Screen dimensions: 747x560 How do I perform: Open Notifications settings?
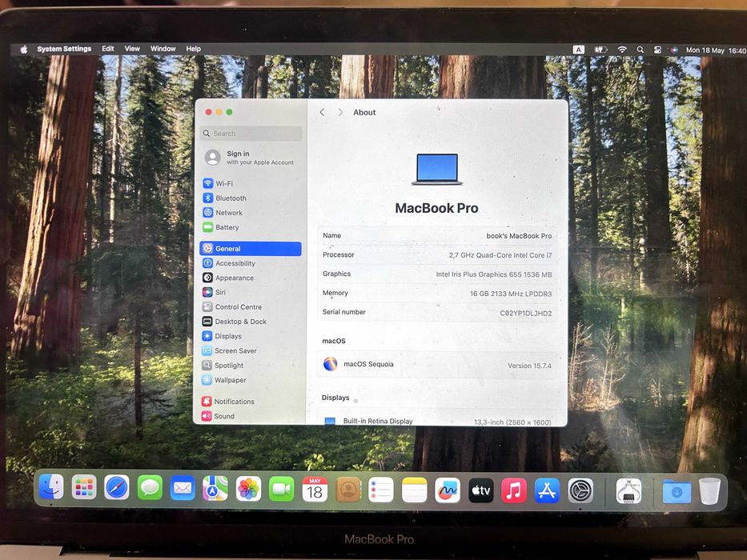pos(251,402)
